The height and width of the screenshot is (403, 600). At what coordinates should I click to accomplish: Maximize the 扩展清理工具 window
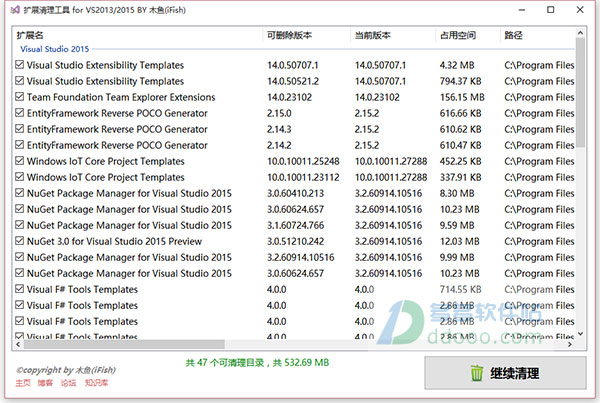point(550,10)
